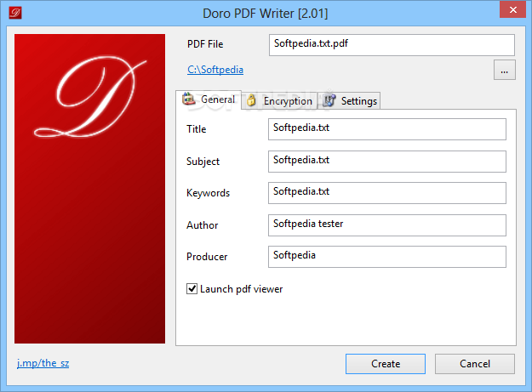Click into the Subject input field

tap(387, 162)
